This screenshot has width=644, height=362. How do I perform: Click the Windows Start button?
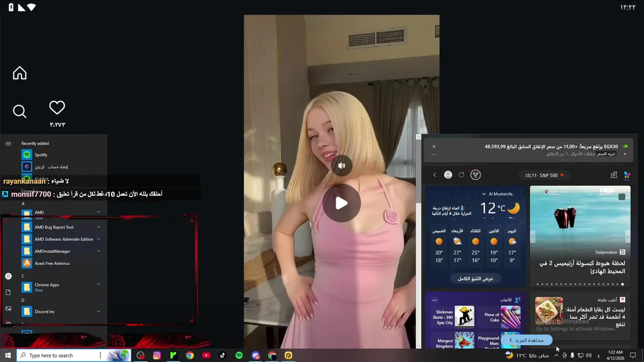[x=8, y=355]
